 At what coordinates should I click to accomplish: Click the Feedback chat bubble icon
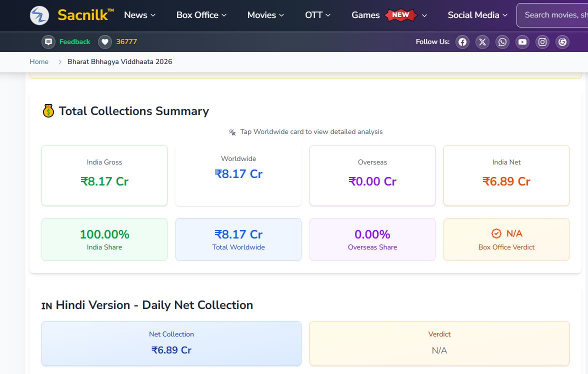click(48, 41)
